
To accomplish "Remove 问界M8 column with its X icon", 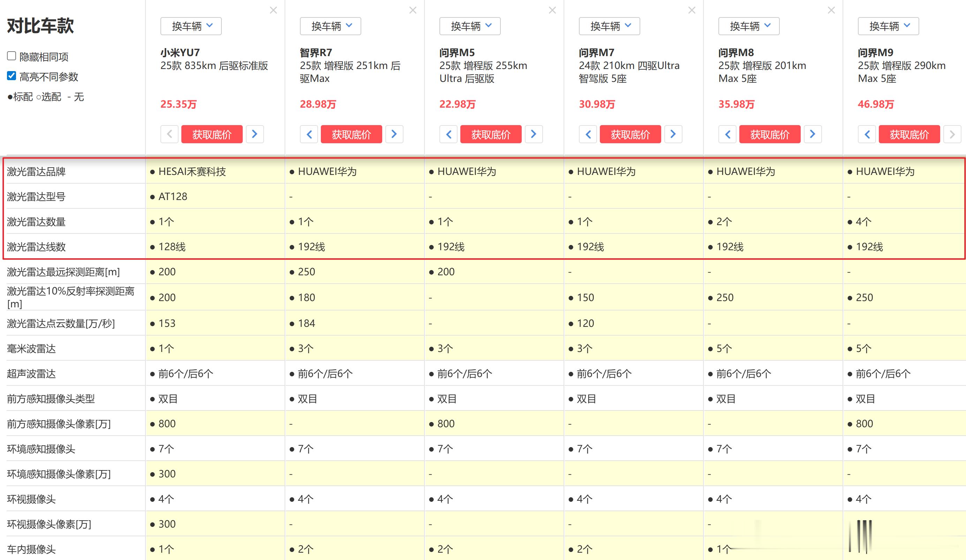I will [831, 10].
